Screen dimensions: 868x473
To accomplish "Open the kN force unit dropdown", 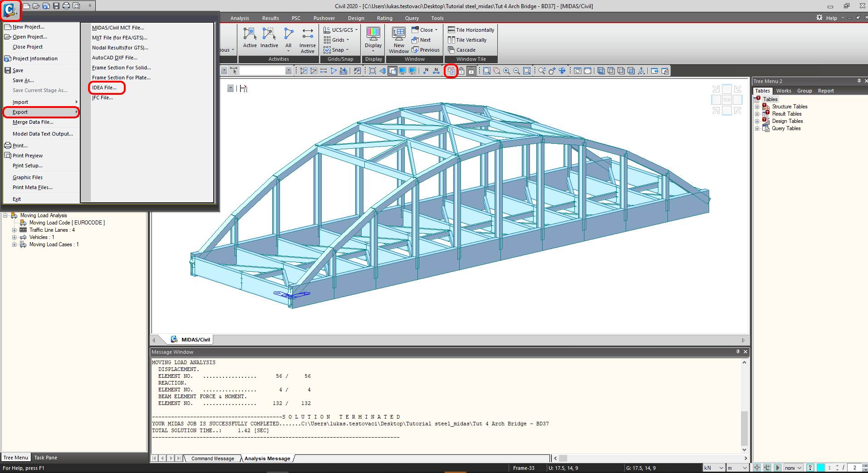I will (x=713, y=468).
